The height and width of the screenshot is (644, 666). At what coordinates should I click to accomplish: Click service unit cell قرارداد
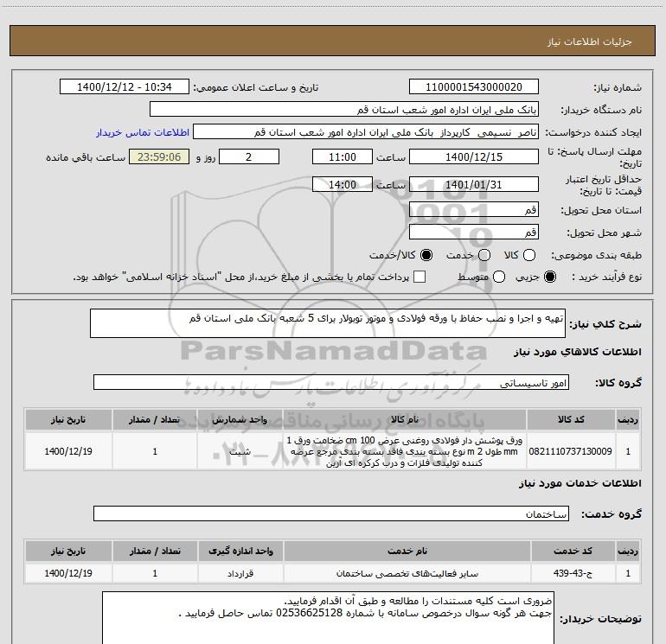click(240, 573)
